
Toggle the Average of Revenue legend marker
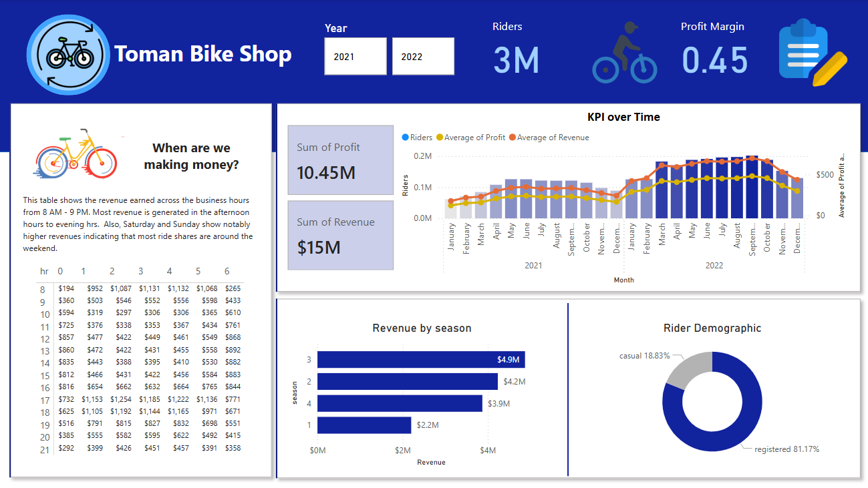(513, 138)
